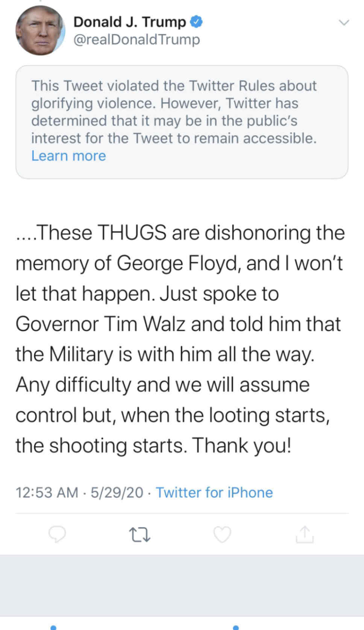
Task: Tap the "interest for the Tweet" notice line
Action: point(174,138)
